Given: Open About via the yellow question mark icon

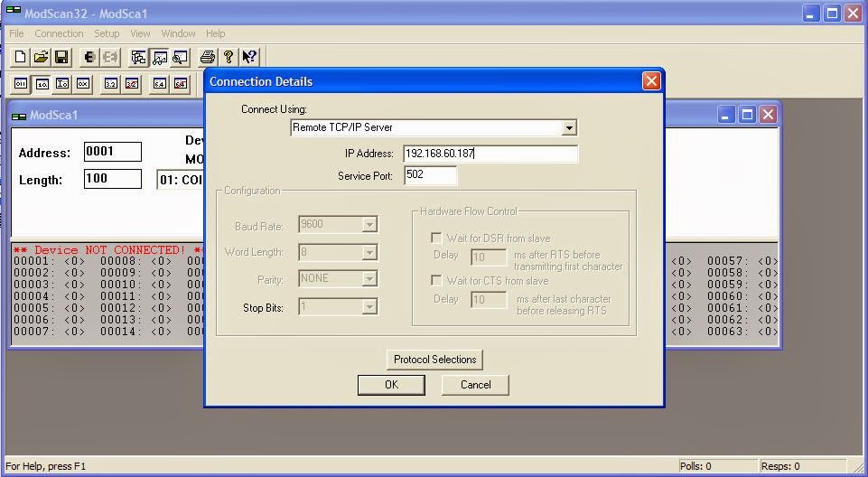Looking at the screenshot, I should click(229, 57).
